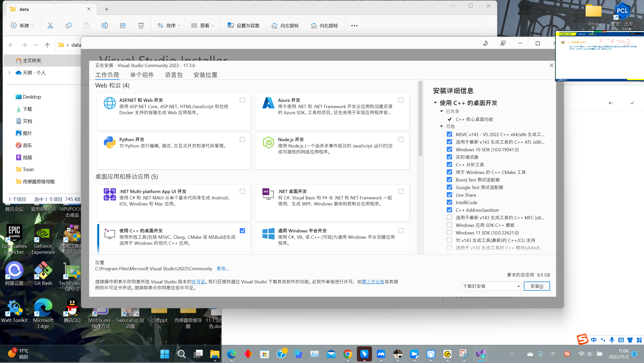Click the Delete trash icon in File Explorer
The height and width of the screenshot is (363, 644).
pyautogui.click(x=141, y=25)
